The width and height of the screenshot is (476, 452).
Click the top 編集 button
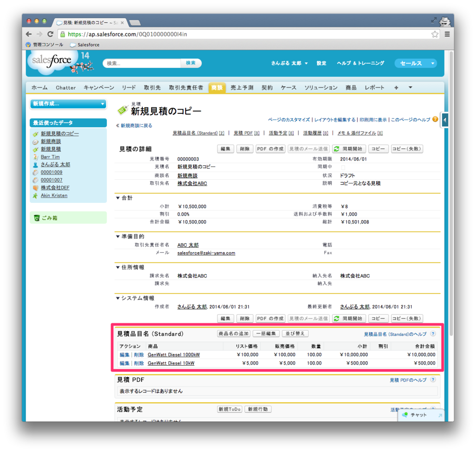225,149
